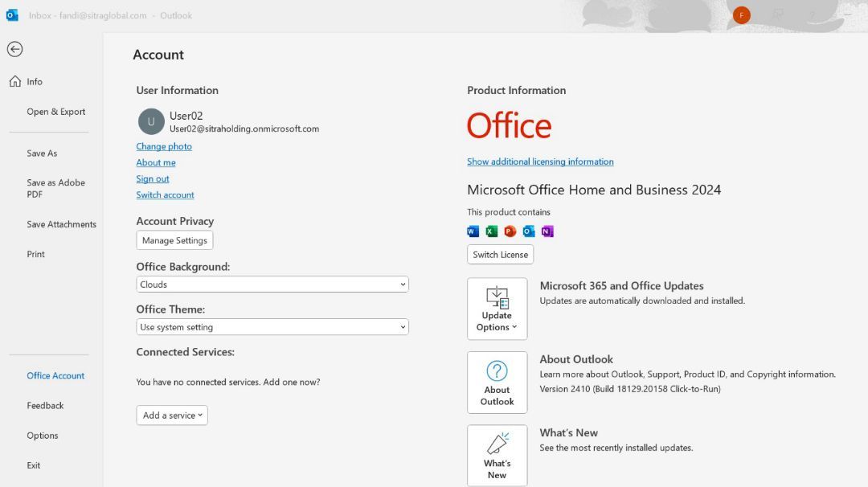The height and width of the screenshot is (487, 868).
Task: Go to the Info page
Action: coord(35,82)
